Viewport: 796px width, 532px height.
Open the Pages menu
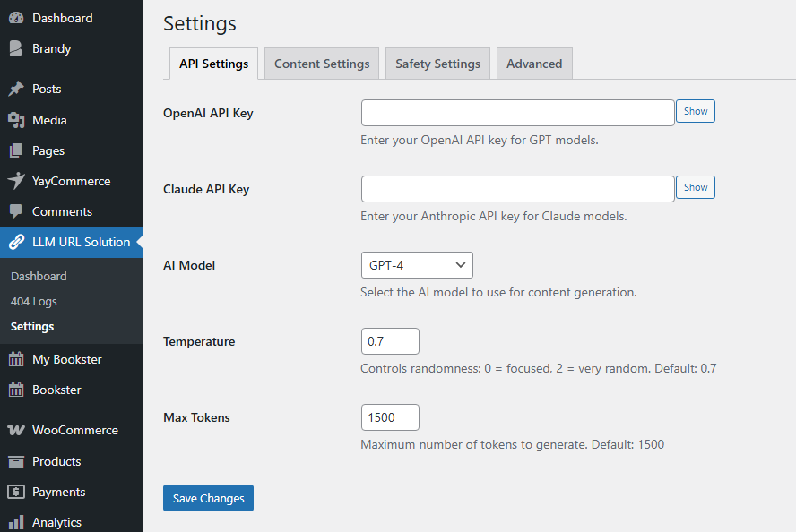(x=72, y=150)
